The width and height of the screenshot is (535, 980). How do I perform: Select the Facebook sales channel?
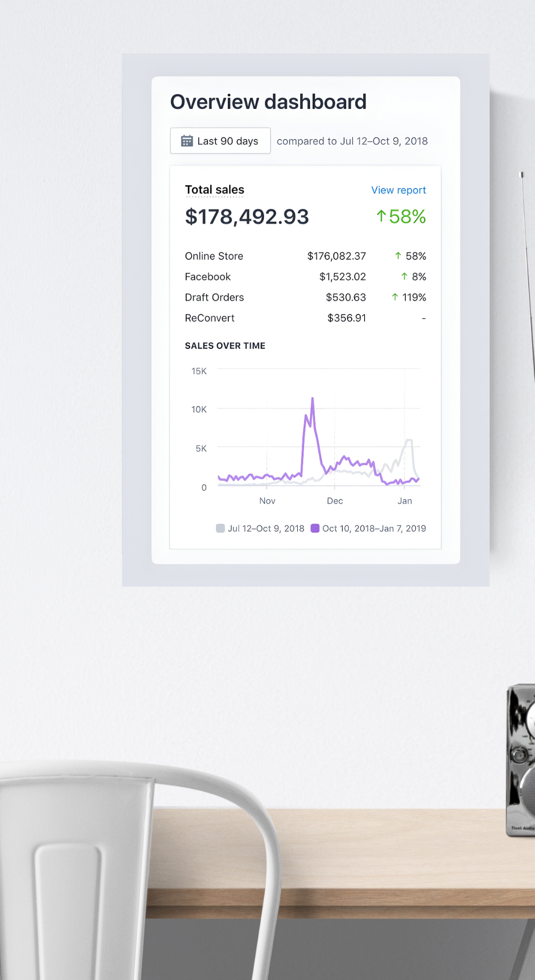[208, 277]
